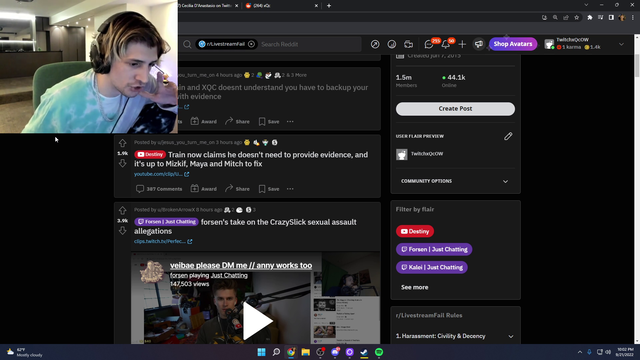Open the Reddit Talk/live video icon
Image resolution: width=640 pixels, height=360 pixels.
point(408,44)
